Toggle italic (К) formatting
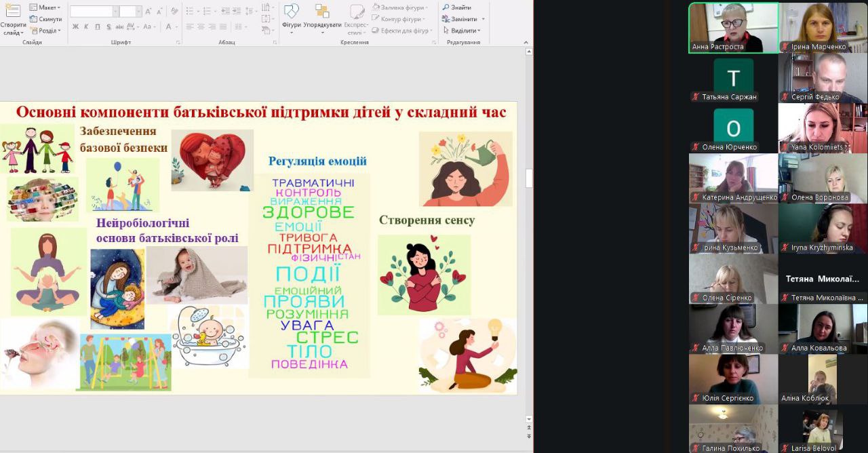868x453 pixels. point(86,27)
